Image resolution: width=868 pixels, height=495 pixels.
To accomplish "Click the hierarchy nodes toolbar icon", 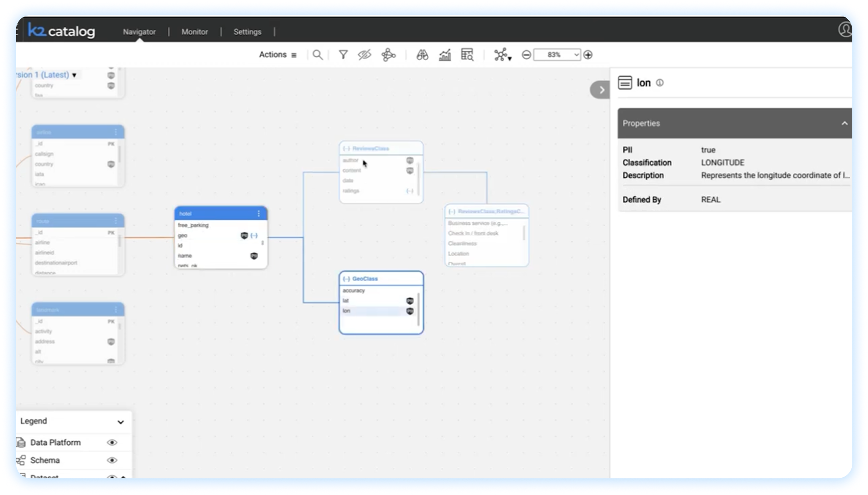I will (x=388, y=55).
